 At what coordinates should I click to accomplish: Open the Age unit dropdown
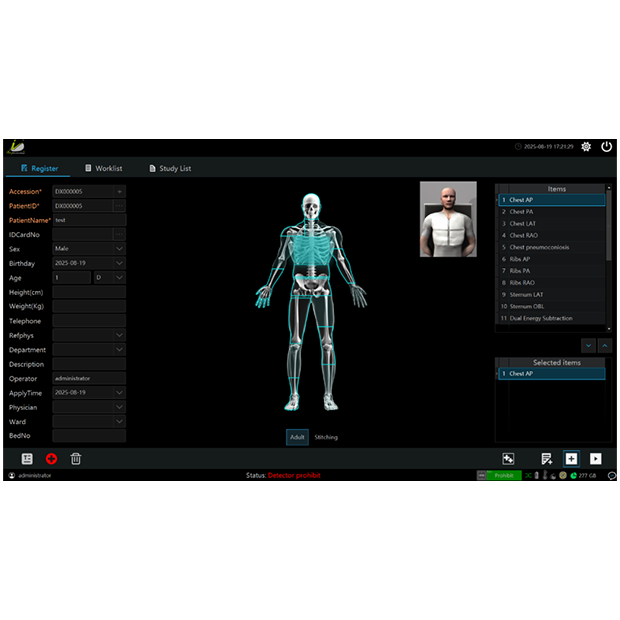point(119,278)
